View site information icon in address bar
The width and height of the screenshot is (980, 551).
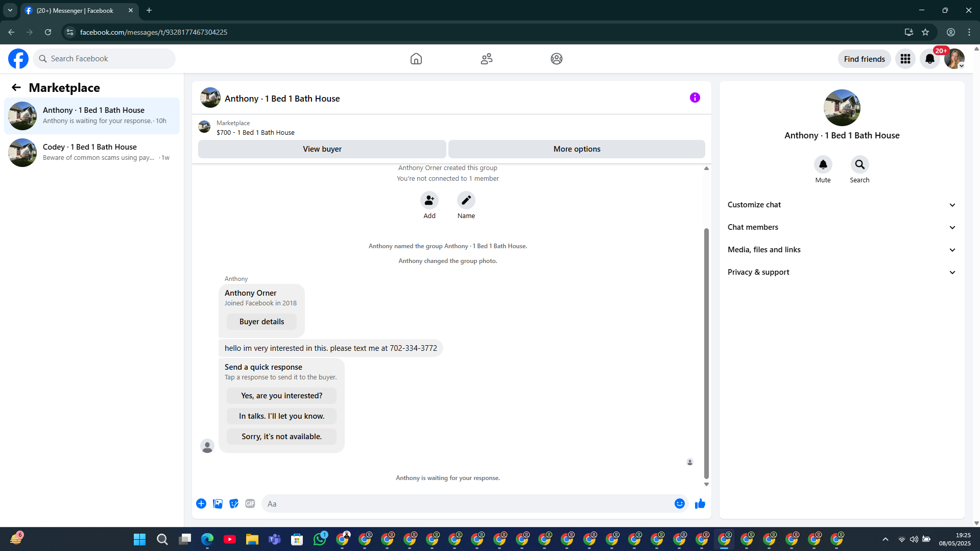(70, 32)
